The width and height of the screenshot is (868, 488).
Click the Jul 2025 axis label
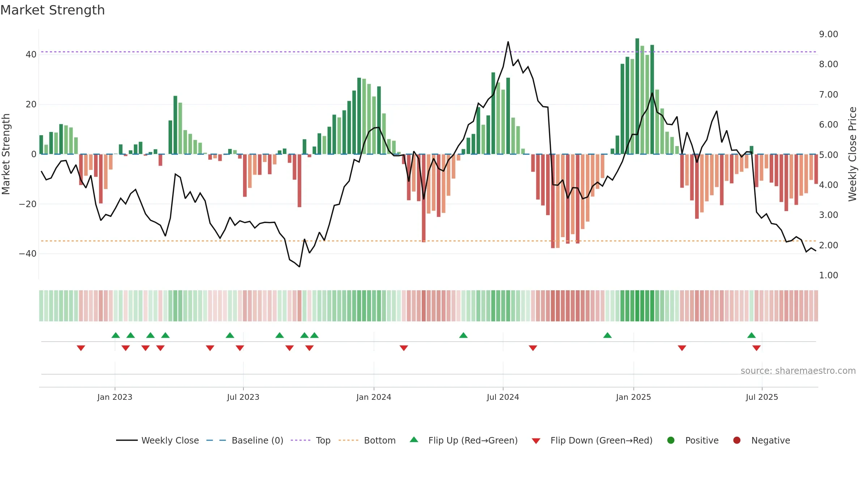(762, 397)
